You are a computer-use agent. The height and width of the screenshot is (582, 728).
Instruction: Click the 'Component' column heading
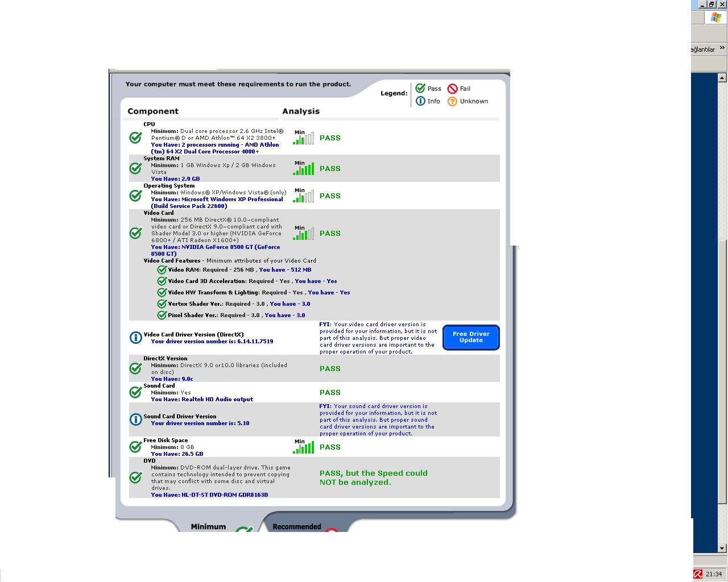153,111
